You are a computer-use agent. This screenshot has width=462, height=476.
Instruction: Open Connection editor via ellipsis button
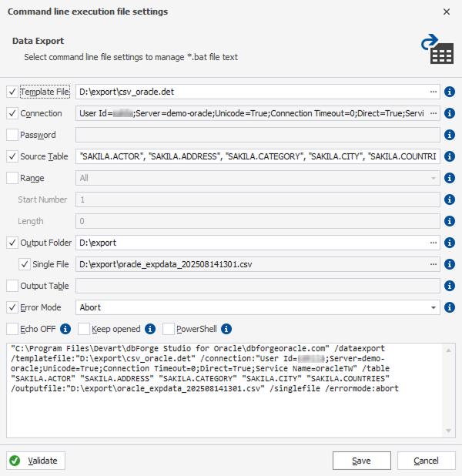click(434, 113)
